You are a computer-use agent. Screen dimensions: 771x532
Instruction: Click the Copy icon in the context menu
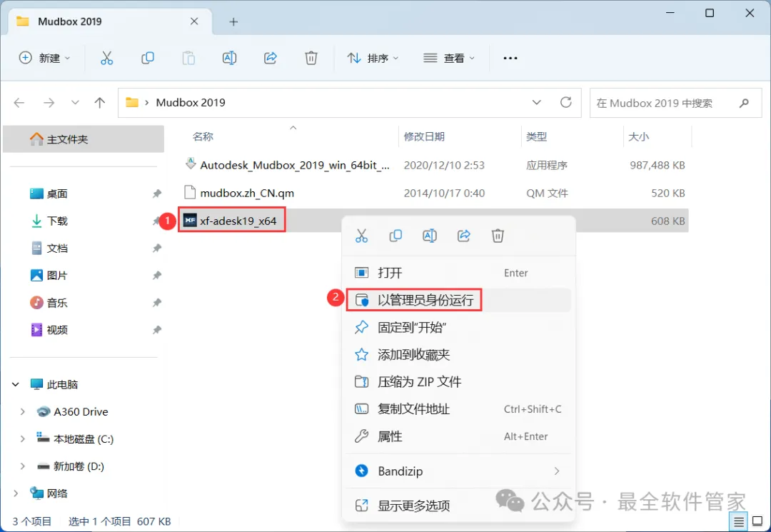(x=395, y=236)
